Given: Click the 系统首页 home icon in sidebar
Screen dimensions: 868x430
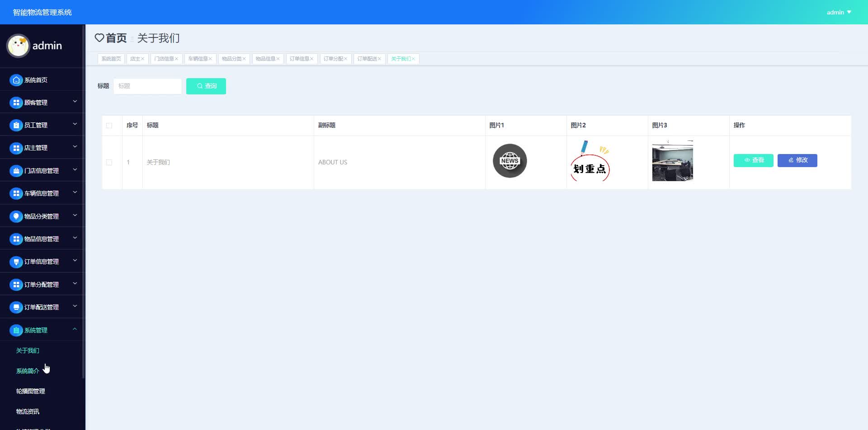Looking at the screenshot, I should click(16, 80).
